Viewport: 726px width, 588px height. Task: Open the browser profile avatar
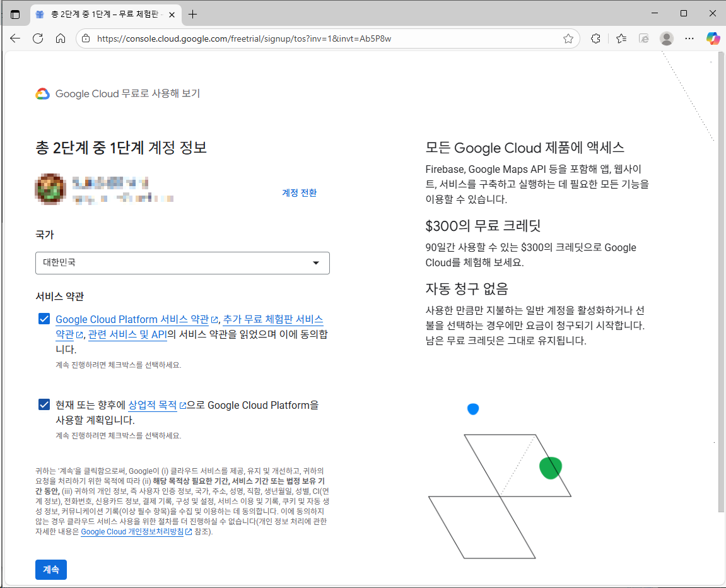[x=667, y=38]
